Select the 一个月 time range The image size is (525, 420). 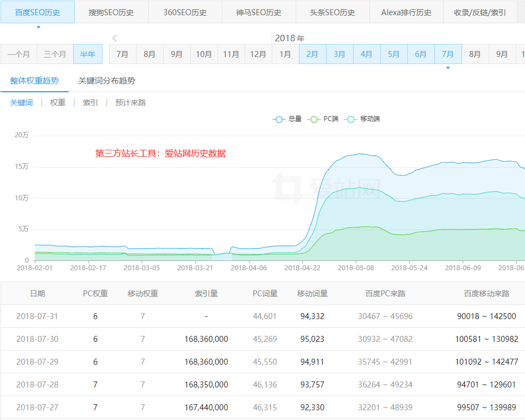pos(18,54)
